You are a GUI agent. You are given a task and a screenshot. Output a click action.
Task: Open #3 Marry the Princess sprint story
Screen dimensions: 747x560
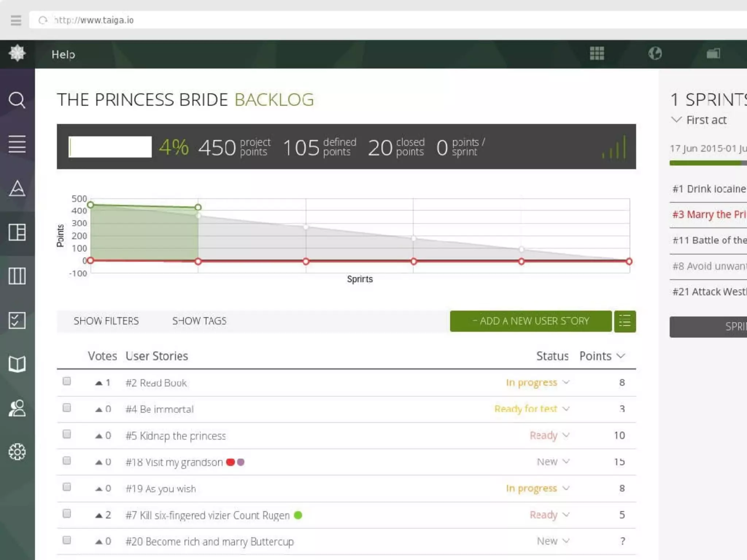(x=709, y=214)
